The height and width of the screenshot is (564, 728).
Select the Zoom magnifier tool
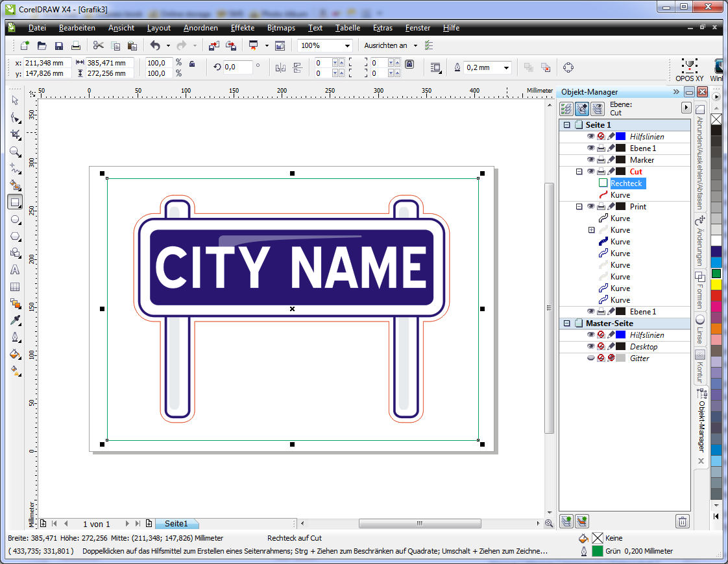(15, 152)
